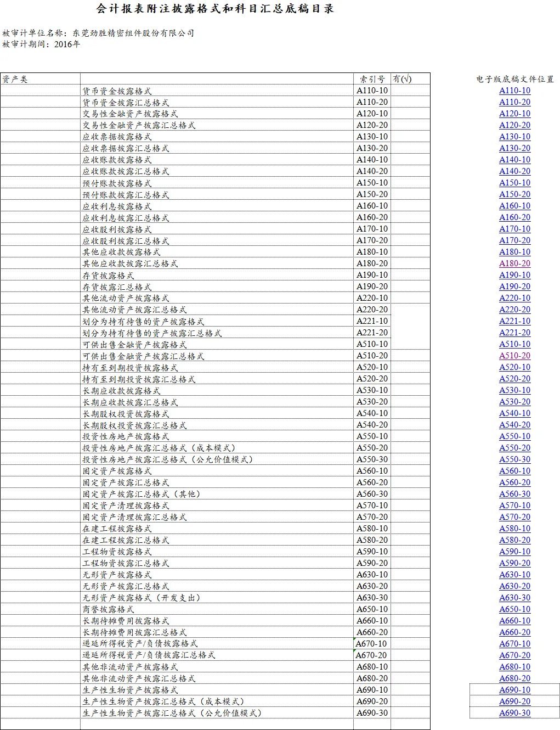Select the 长期待摊费用披露格式 cell
Image resolution: width=560 pixels, height=730 pixels.
[217, 621]
